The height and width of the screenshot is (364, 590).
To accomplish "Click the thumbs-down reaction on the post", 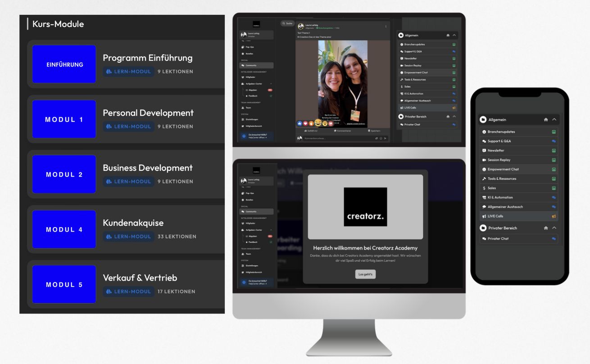I will click(x=331, y=123).
